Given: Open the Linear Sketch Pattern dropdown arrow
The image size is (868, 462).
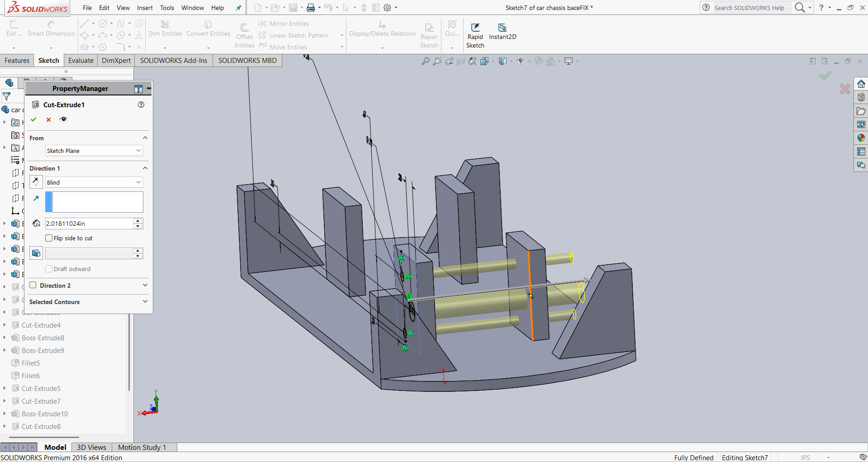Looking at the screenshot, I should pos(342,35).
